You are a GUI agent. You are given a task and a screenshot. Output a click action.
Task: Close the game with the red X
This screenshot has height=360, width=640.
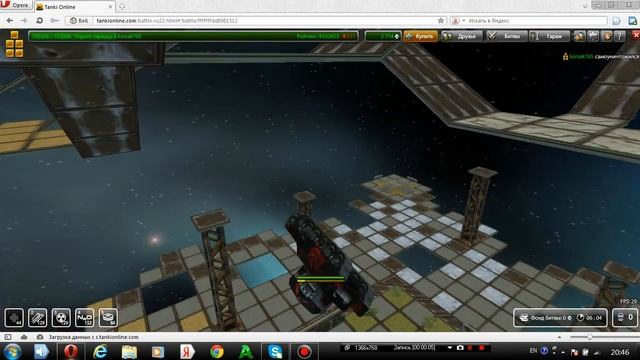636,36
